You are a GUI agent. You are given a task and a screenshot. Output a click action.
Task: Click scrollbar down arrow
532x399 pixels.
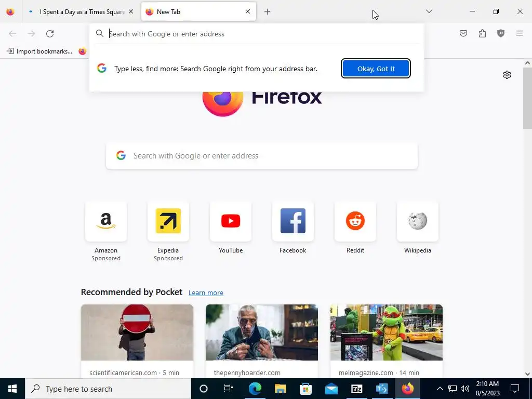click(527, 374)
